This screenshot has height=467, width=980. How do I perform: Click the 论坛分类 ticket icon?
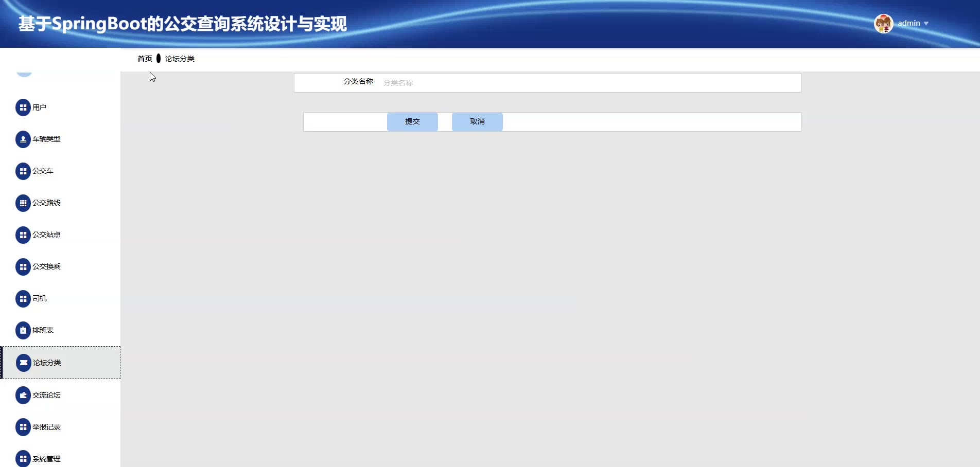pos(24,363)
